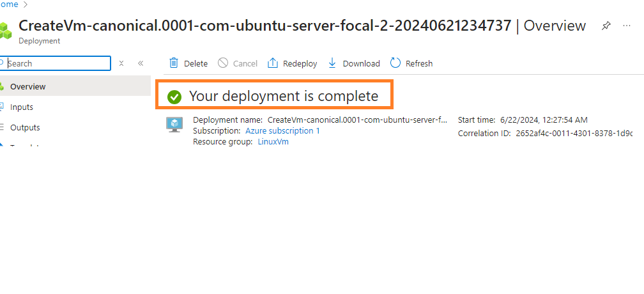Click the Home breadcrumb link
The width and height of the screenshot is (644, 294).
pos(8,4)
